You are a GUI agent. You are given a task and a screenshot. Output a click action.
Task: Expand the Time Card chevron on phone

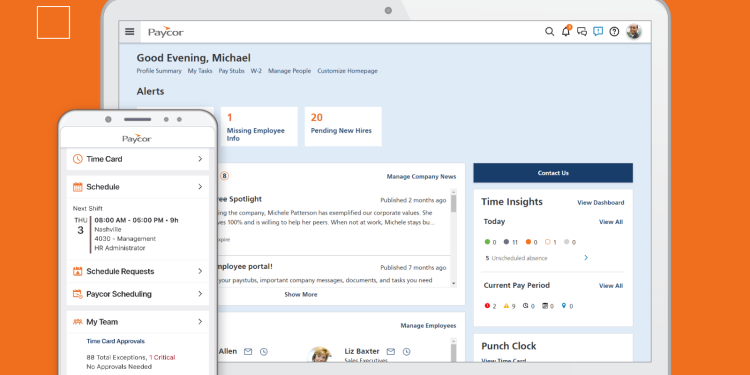(200, 159)
